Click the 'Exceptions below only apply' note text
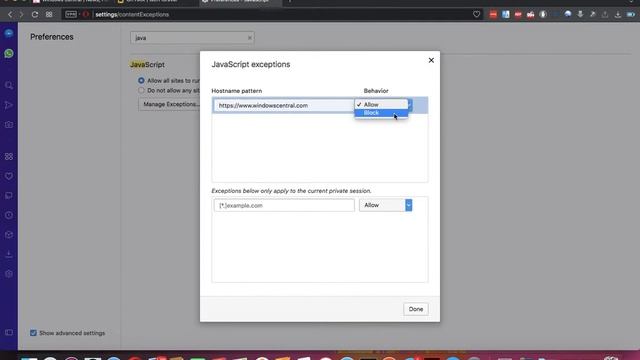This screenshot has width=640, height=360. 291,191
